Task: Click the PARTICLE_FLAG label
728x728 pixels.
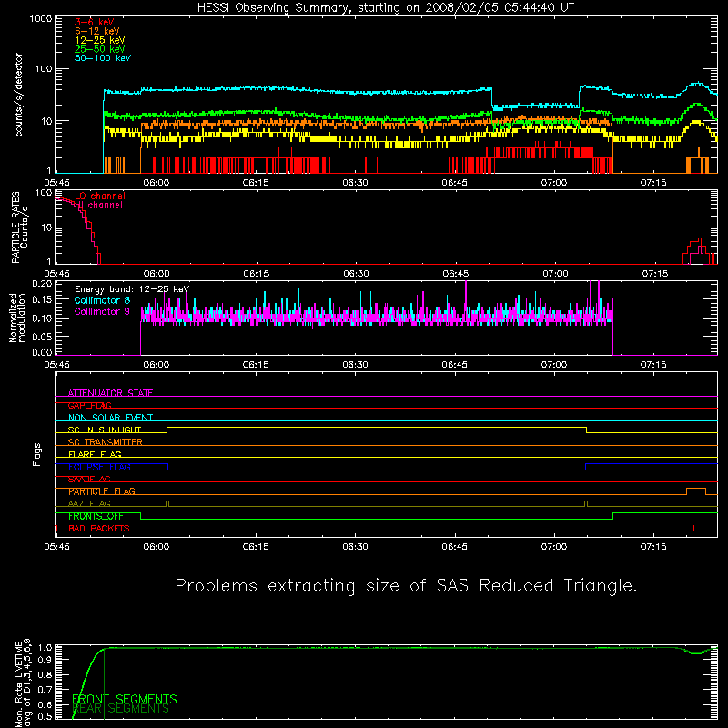Action: [x=102, y=491]
